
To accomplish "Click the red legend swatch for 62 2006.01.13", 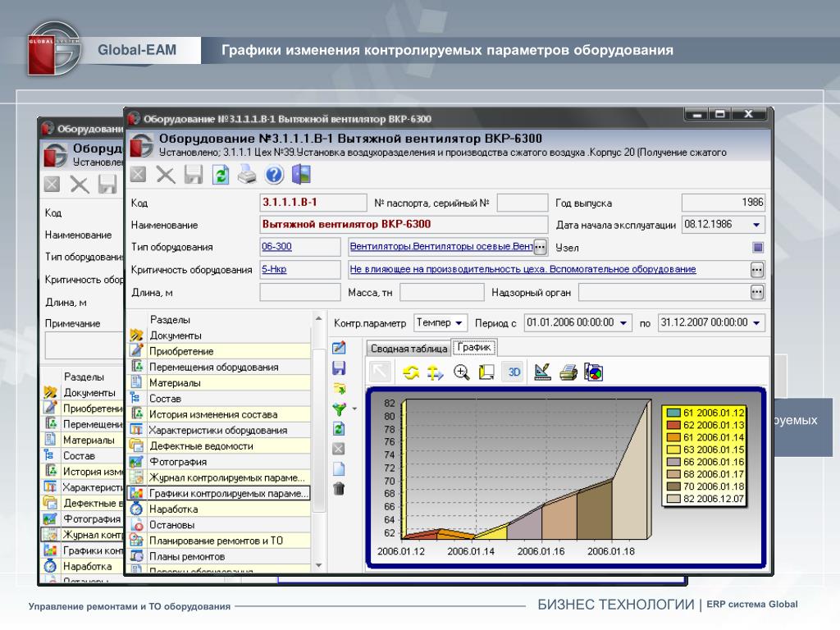I will click(673, 426).
